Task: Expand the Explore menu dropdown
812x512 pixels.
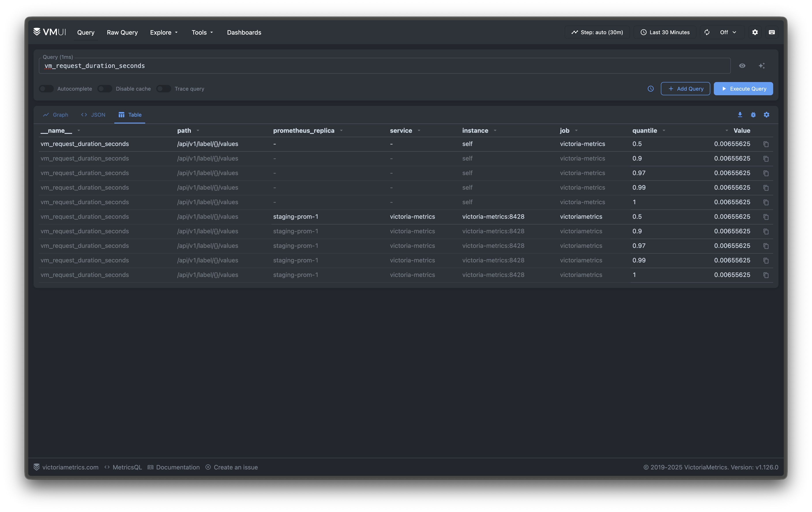Action: pos(164,32)
